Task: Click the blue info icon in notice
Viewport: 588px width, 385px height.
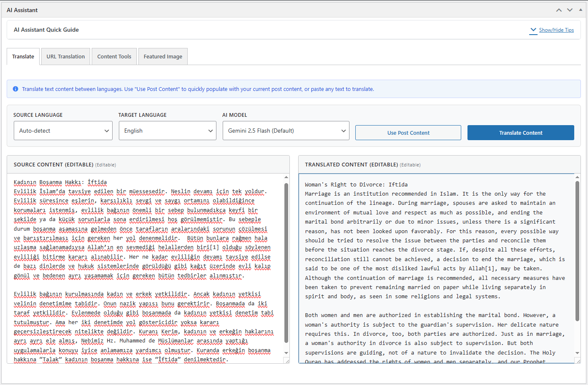Action: [15, 89]
